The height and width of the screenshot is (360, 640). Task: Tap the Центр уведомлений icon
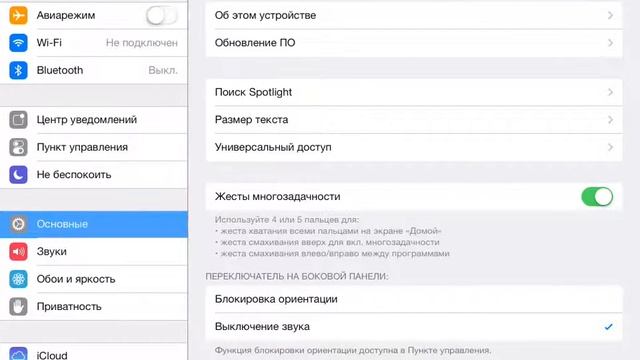pos(18,120)
